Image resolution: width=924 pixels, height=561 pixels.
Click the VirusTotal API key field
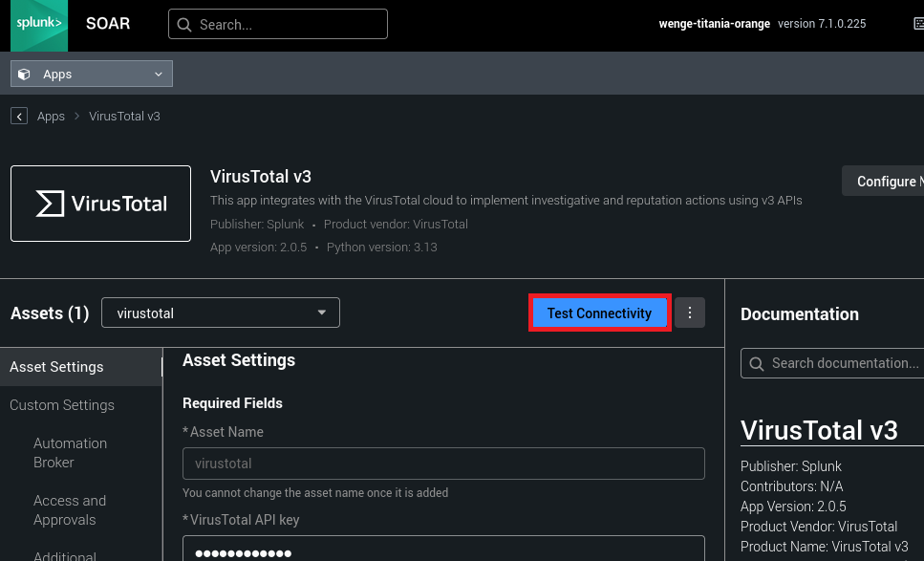443,551
